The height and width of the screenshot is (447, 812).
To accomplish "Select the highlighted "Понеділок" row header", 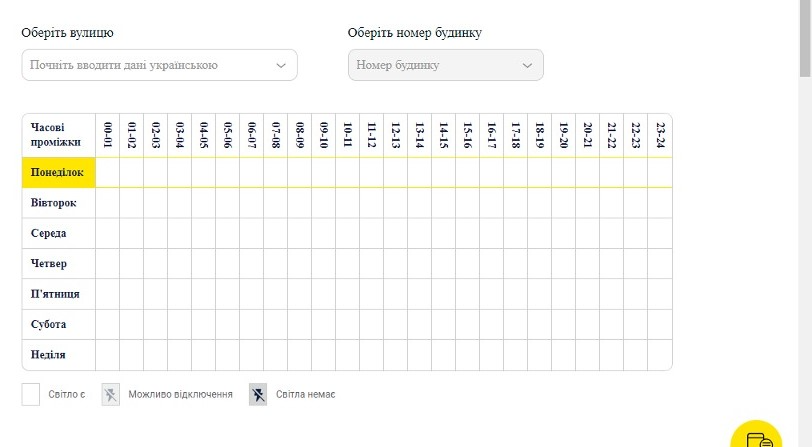I will coord(58,173).
